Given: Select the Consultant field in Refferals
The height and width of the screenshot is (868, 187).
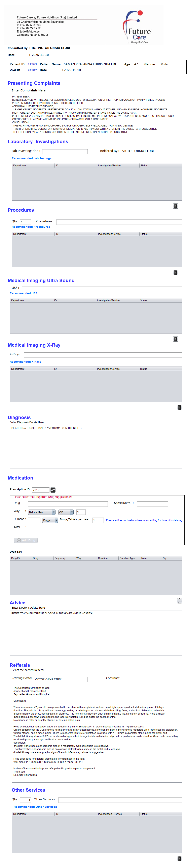Looking at the screenshot, I should tap(153, 679).
